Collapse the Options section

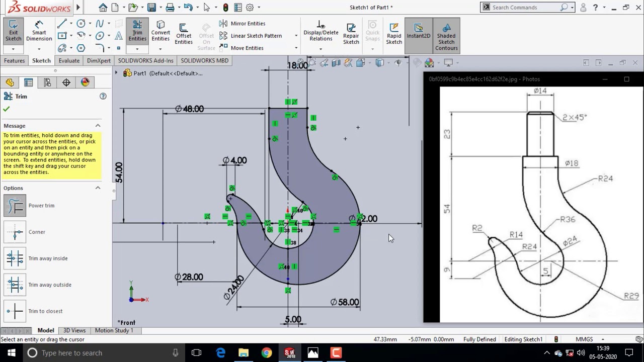point(98,188)
